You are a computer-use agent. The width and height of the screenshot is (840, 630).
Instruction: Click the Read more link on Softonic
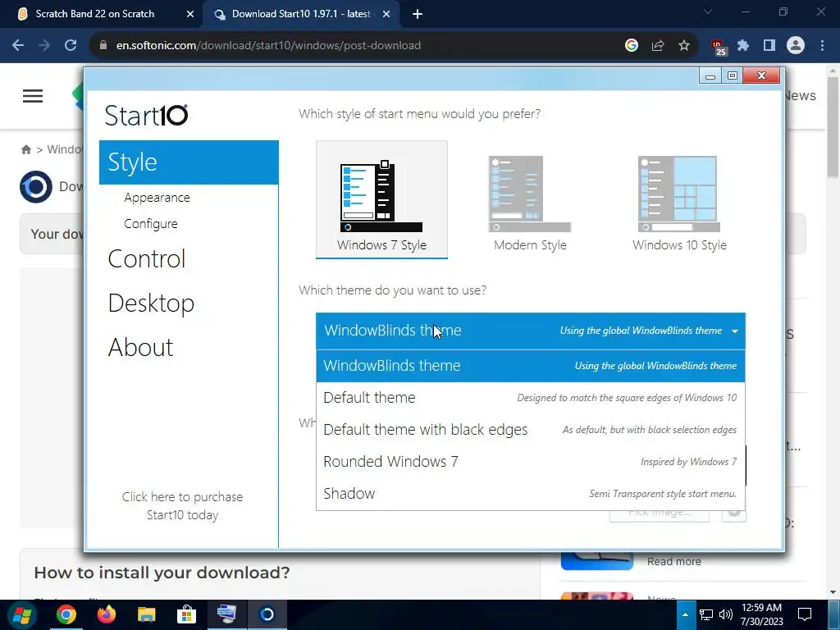(674, 561)
